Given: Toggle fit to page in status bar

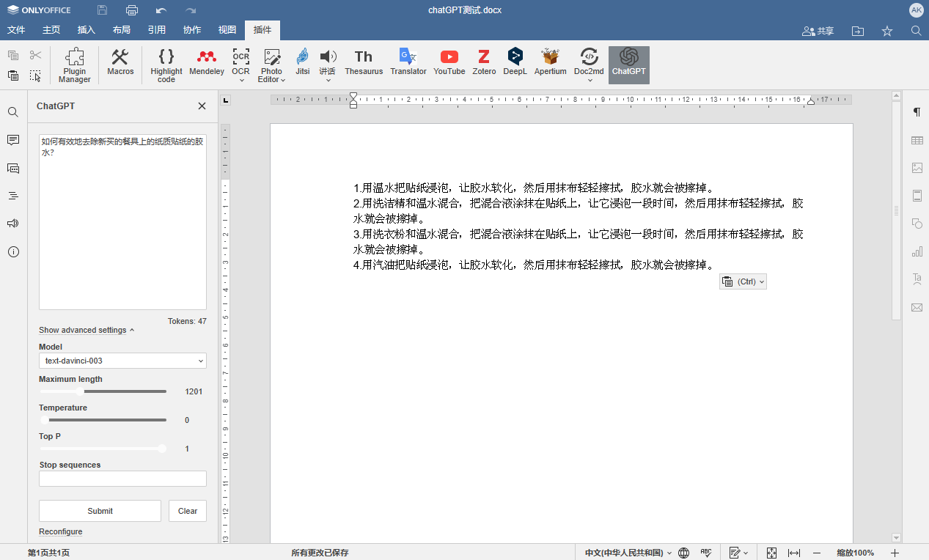Looking at the screenshot, I should point(771,553).
